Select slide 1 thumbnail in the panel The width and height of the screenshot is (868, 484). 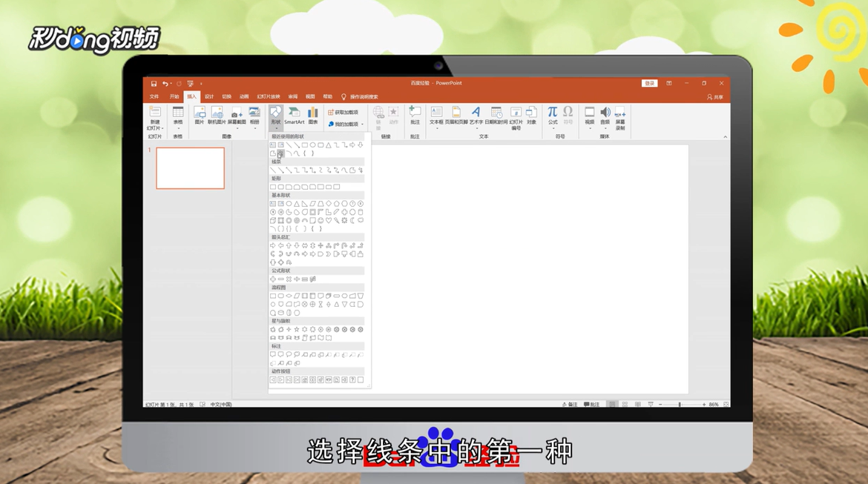[191, 168]
